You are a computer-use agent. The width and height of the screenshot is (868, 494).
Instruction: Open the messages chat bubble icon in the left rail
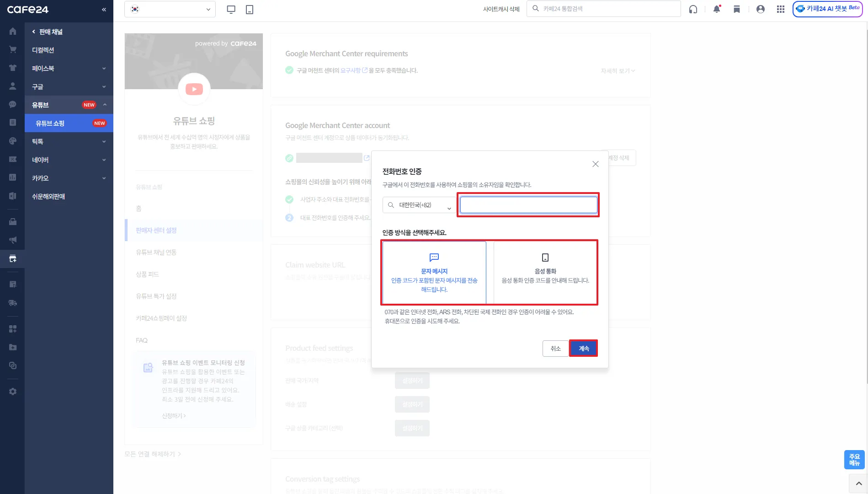(x=13, y=104)
